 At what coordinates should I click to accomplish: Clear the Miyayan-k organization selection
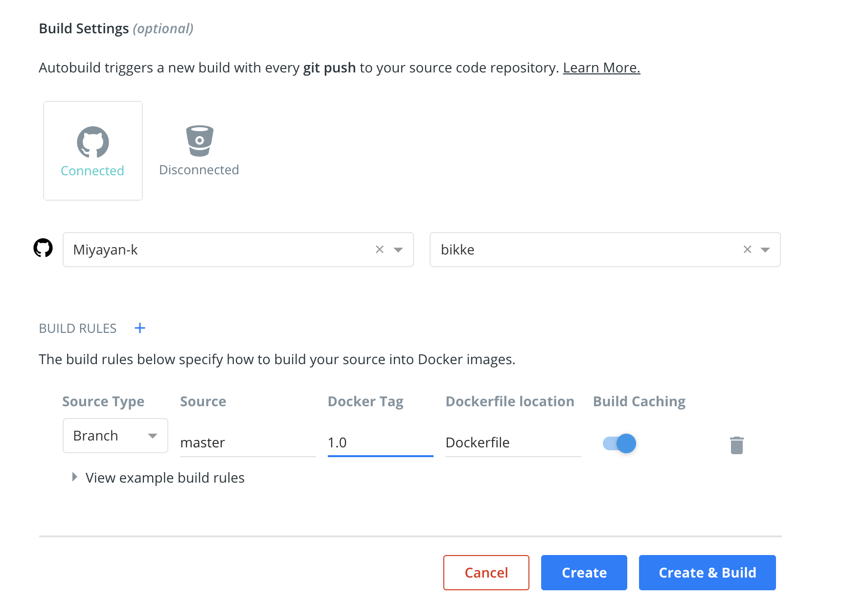click(x=380, y=250)
